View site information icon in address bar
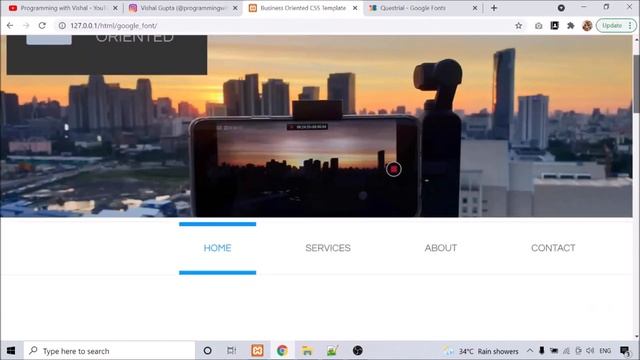640x360 pixels. 62,25
